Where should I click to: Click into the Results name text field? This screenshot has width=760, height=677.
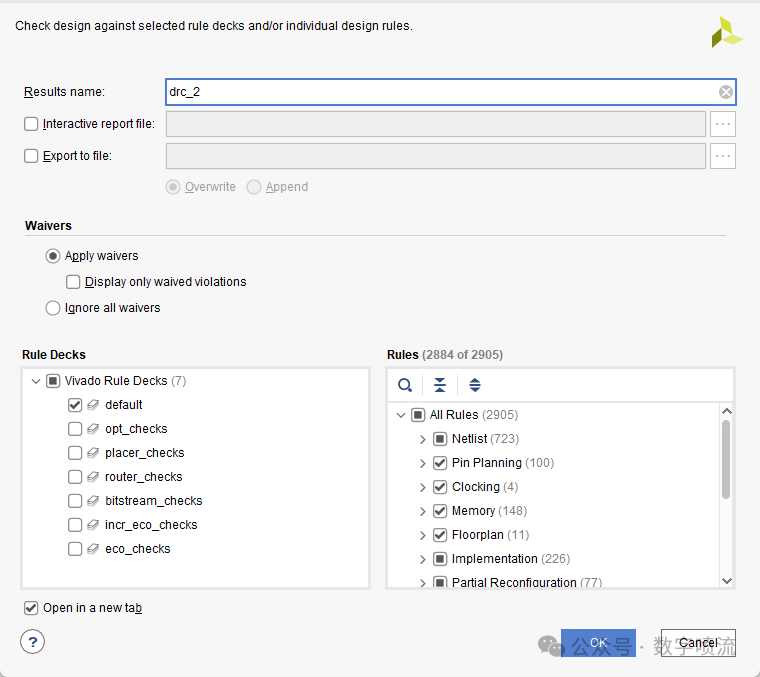coord(440,92)
